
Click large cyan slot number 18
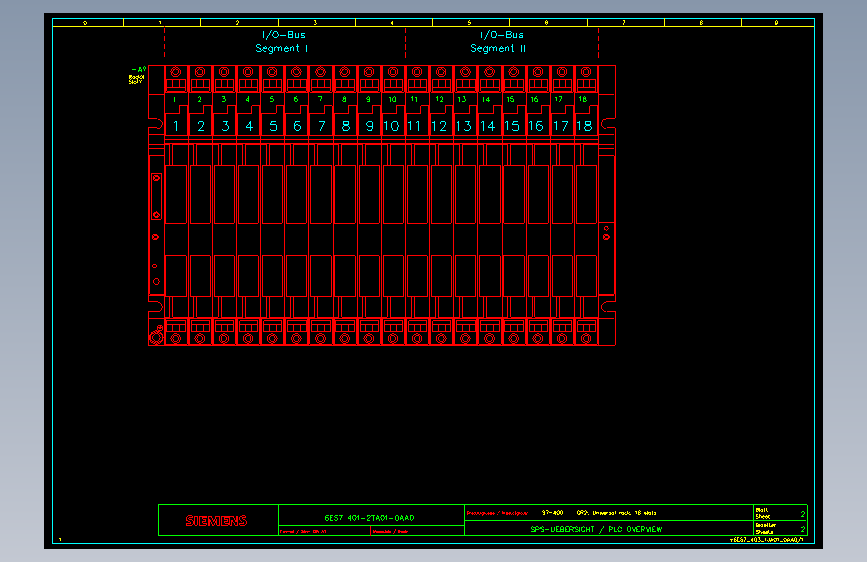click(x=584, y=126)
